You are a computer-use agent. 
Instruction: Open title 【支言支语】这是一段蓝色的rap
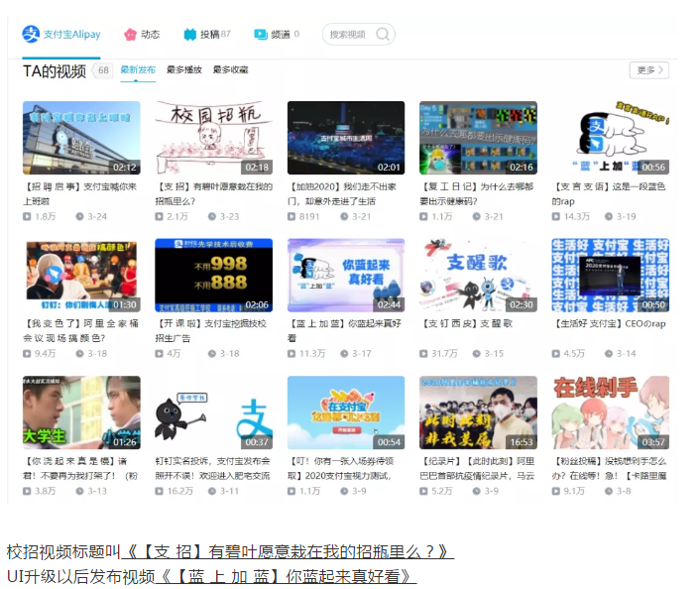(x=609, y=193)
